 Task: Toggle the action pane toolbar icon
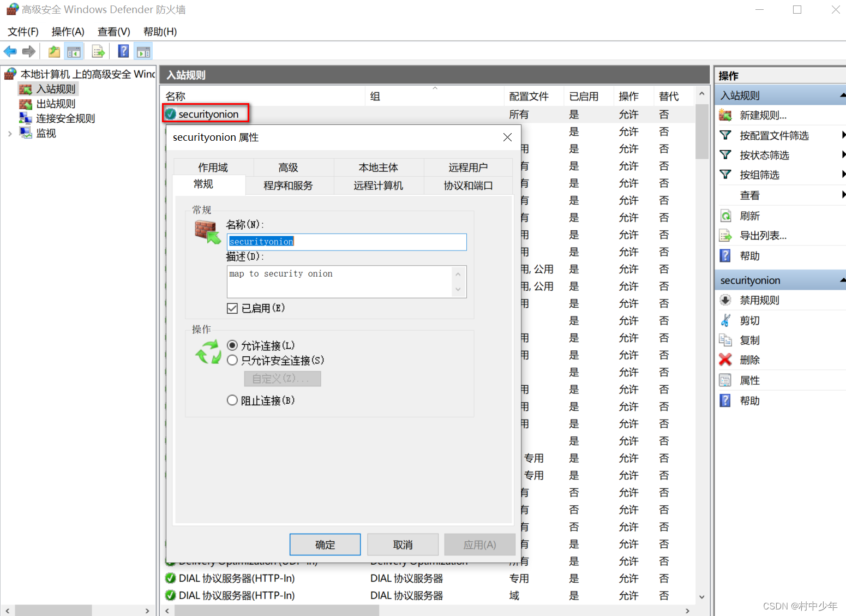coord(143,52)
